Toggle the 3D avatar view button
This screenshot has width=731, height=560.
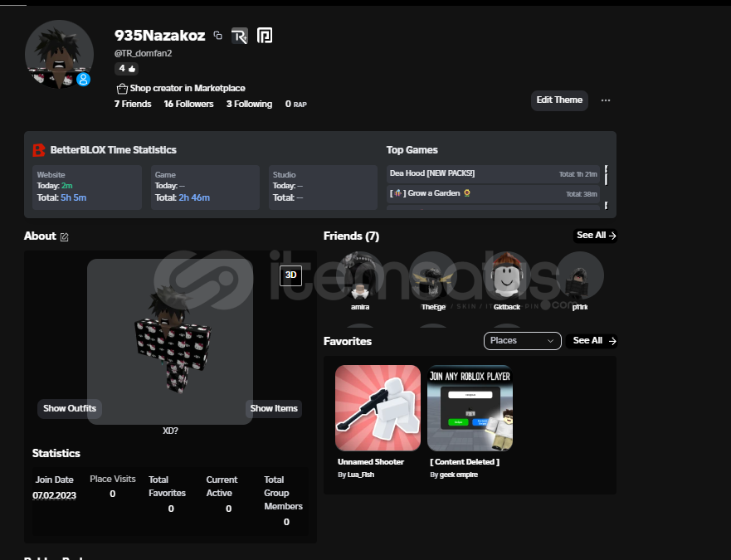click(290, 275)
